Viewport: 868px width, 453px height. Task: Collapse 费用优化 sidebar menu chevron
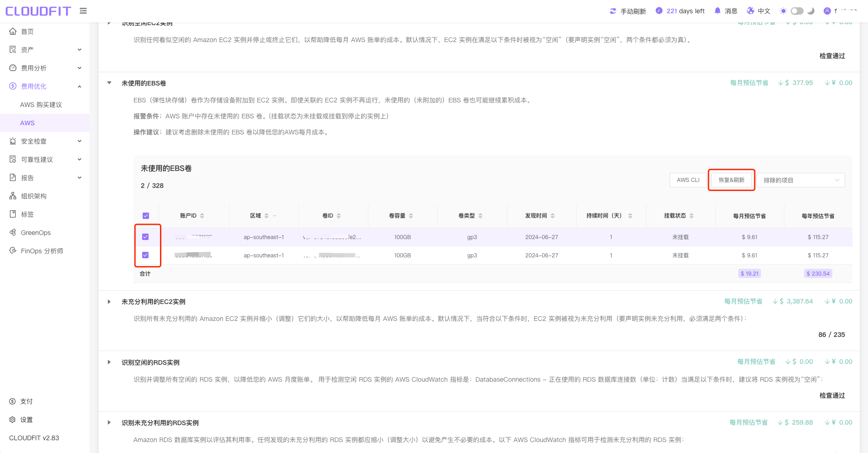click(x=80, y=86)
